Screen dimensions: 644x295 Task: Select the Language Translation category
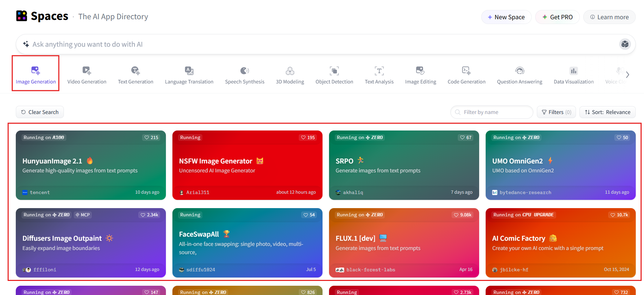coord(189,75)
